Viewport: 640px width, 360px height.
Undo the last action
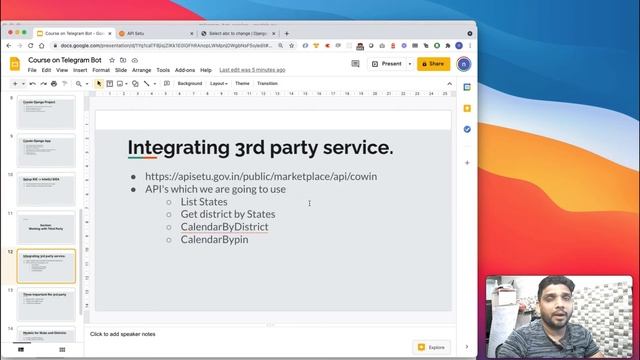(33, 84)
